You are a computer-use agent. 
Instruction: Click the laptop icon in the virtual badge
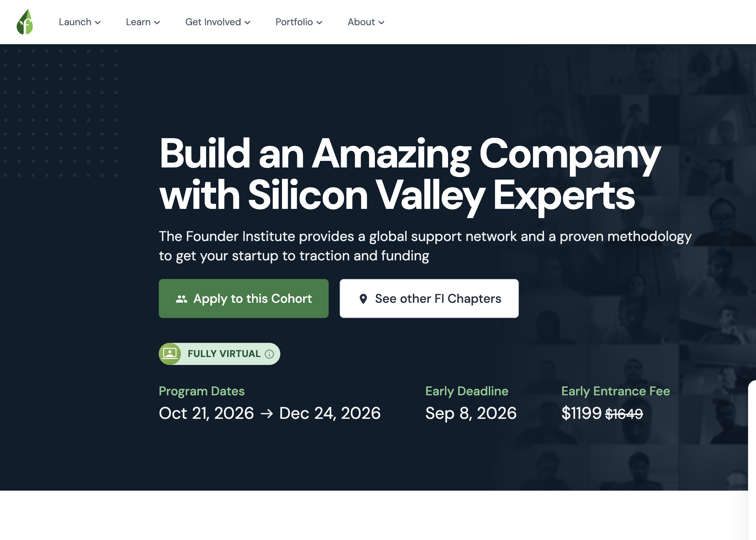170,354
